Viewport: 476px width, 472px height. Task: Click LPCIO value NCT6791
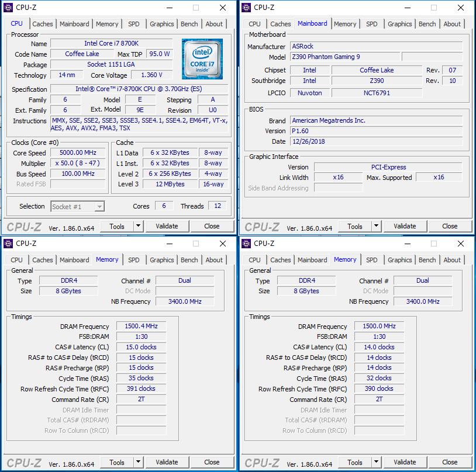point(377,93)
